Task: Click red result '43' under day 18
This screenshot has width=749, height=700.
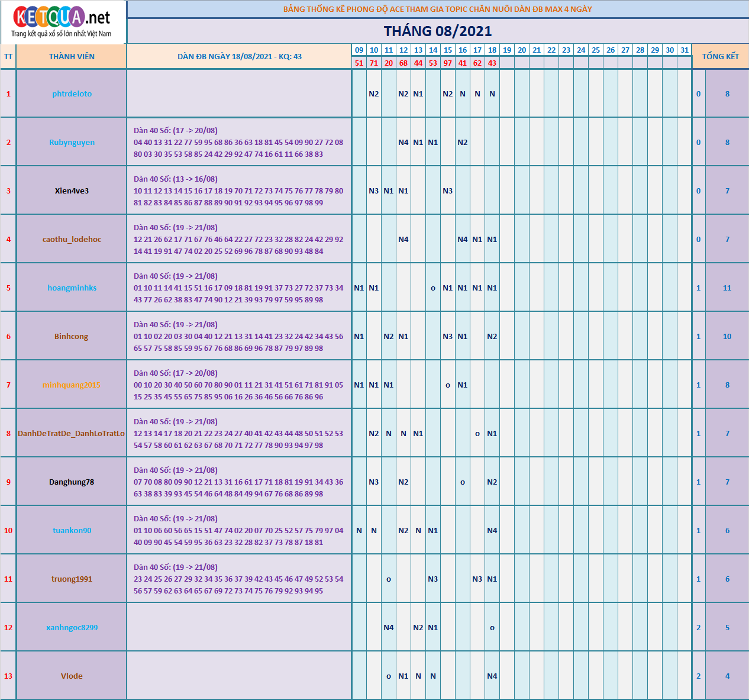Action: (492, 63)
